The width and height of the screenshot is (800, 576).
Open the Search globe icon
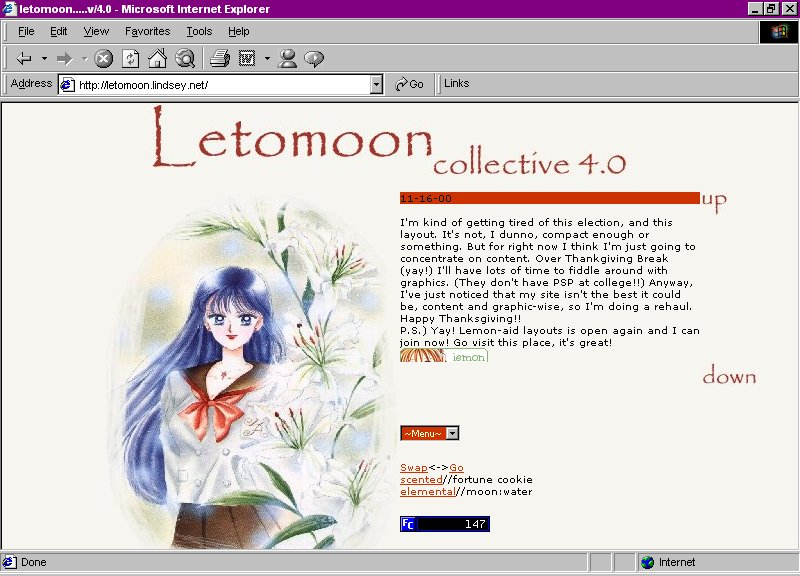pos(185,59)
